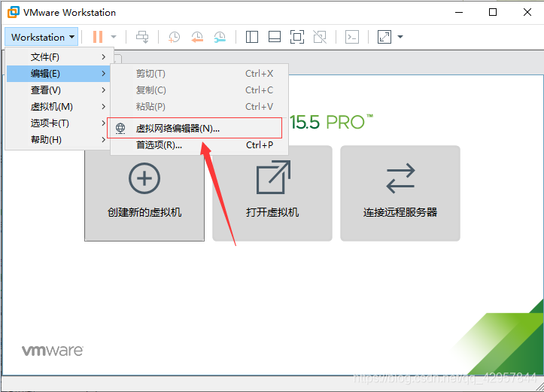
Task: Click the VMware Workstation title bar logo
Action: (14, 12)
